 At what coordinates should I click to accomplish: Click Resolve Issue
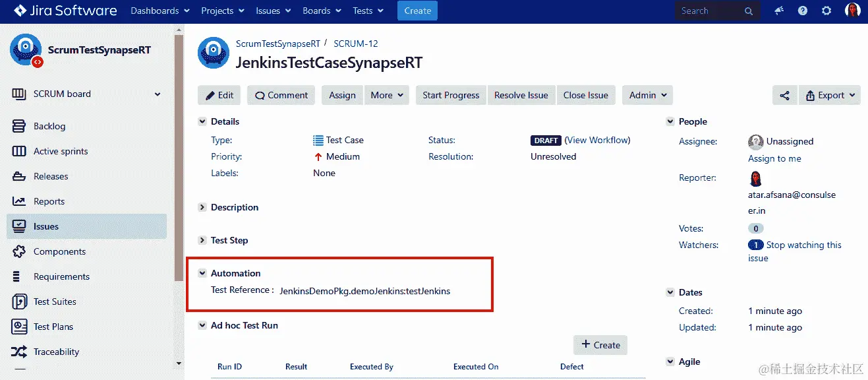(521, 95)
